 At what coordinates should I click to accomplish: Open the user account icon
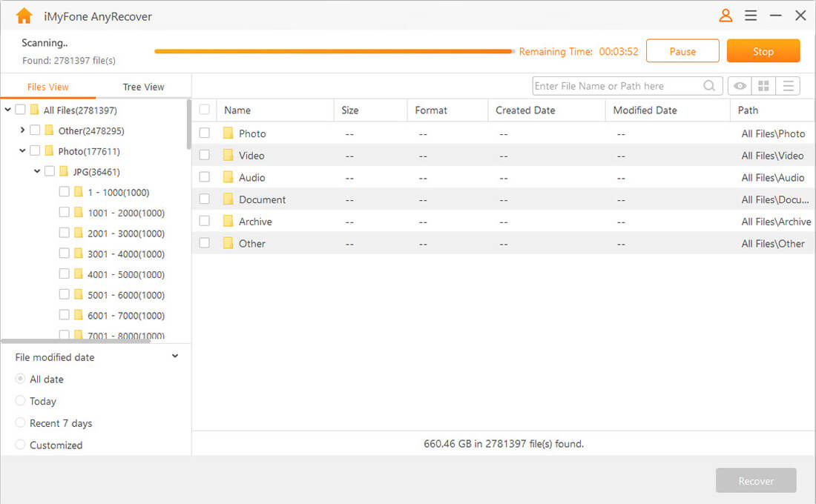pos(725,15)
